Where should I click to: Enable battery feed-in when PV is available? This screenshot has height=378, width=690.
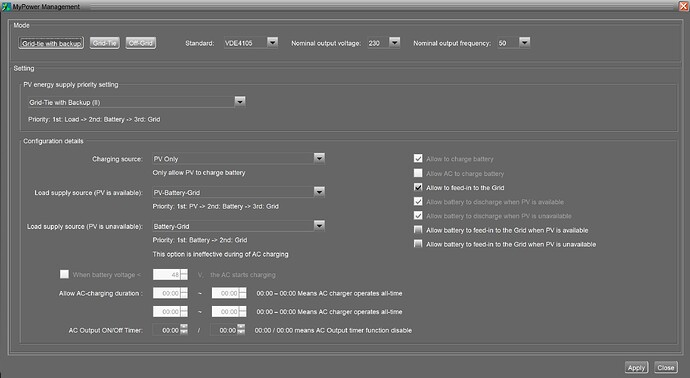click(418, 230)
